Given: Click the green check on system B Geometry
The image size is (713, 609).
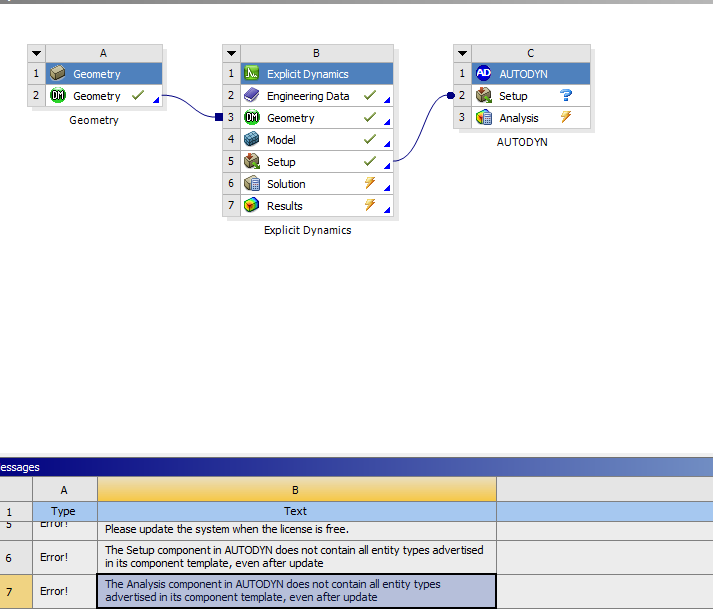Looking at the screenshot, I should [370, 117].
